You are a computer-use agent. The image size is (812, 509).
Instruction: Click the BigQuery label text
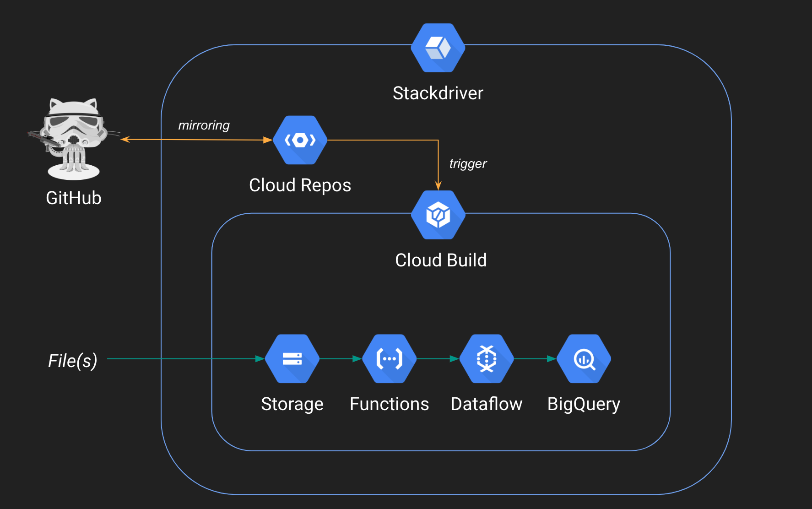[584, 404]
